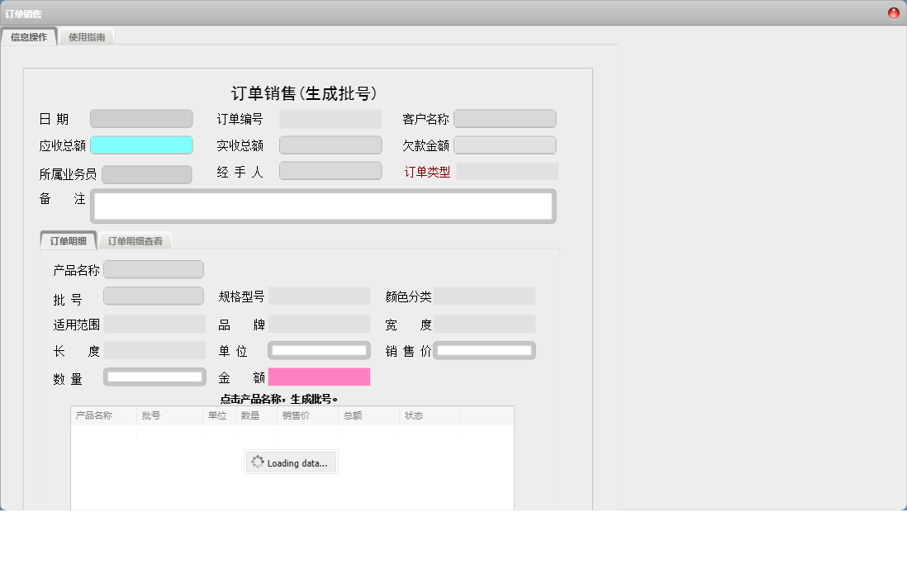Click inside the 备注 text box
This screenshot has height=588, width=907.
tap(323, 206)
